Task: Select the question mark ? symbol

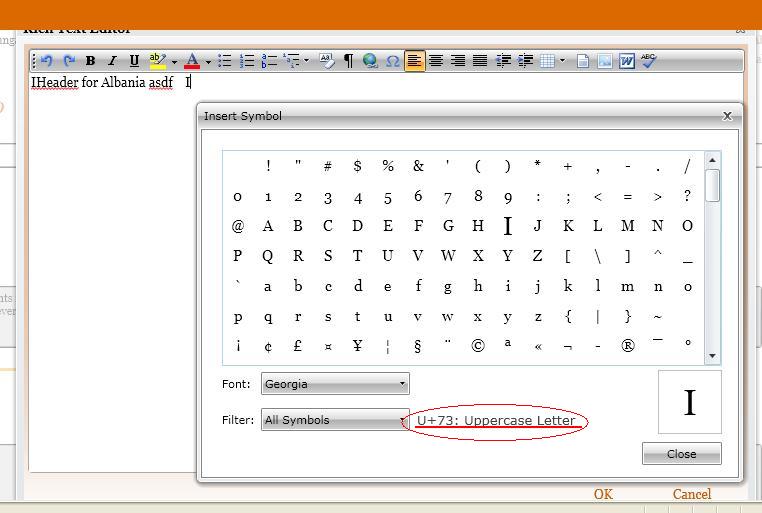Action: click(x=687, y=196)
